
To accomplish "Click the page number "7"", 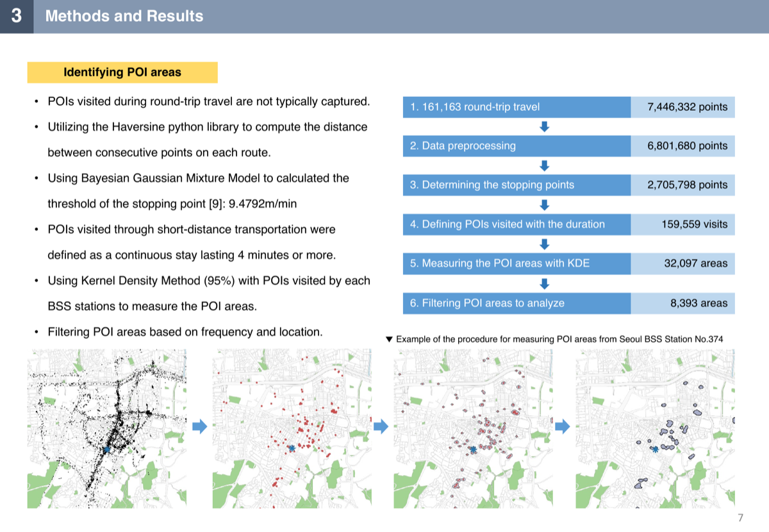I will tap(741, 518).
